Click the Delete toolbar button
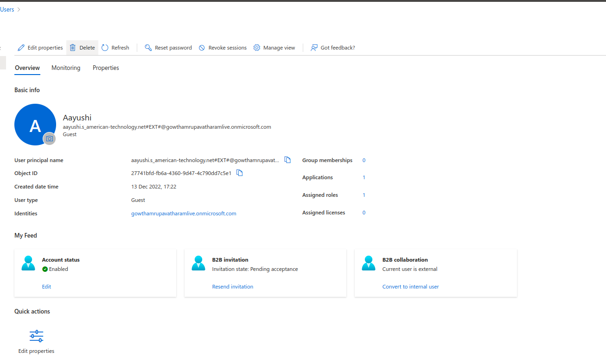 coord(82,48)
